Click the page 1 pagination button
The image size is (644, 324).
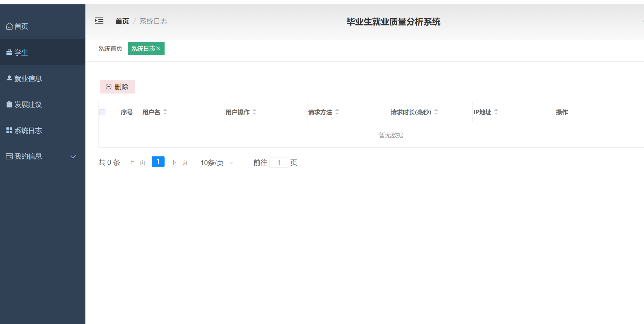tap(158, 162)
